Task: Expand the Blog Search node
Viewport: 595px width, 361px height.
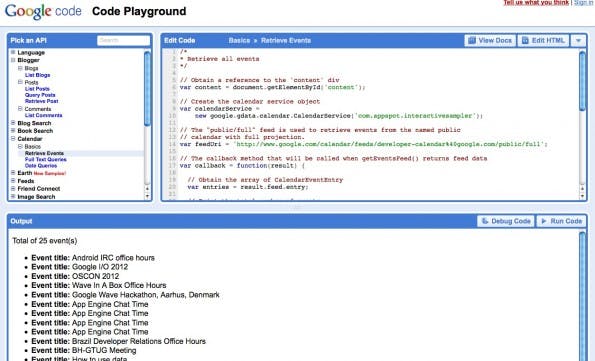Action: (x=13, y=123)
